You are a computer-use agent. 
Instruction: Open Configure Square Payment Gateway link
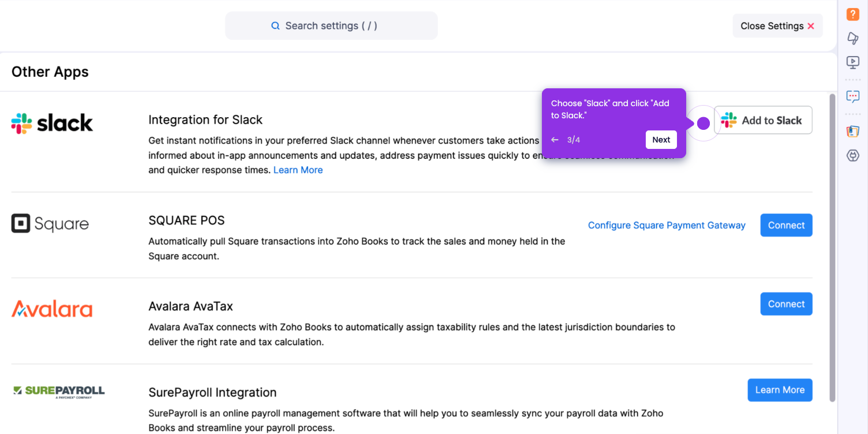tap(667, 225)
